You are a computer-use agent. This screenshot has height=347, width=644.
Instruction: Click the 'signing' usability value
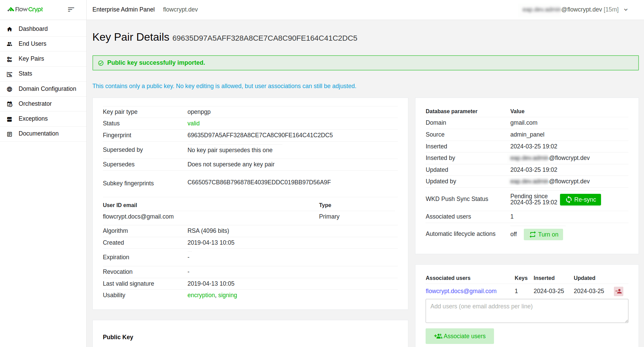pos(228,295)
